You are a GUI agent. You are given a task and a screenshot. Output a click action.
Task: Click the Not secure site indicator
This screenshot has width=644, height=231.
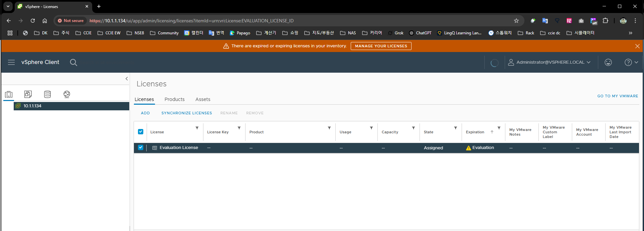click(70, 21)
